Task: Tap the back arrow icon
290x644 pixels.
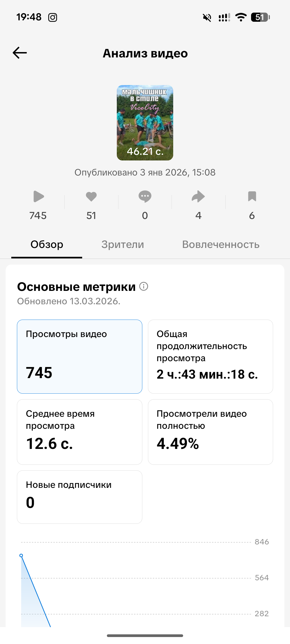Action: (20, 53)
